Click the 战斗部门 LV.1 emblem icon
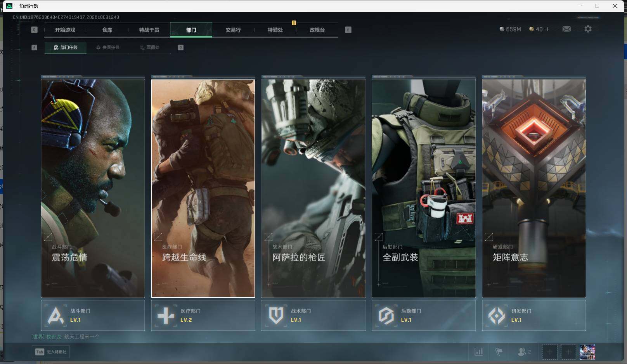Screen dimensions: 627x364 55,316
